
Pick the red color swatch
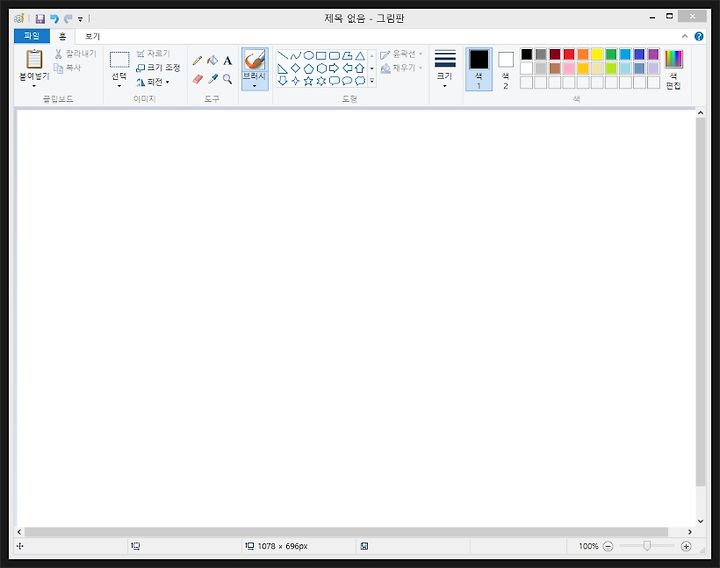569,54
